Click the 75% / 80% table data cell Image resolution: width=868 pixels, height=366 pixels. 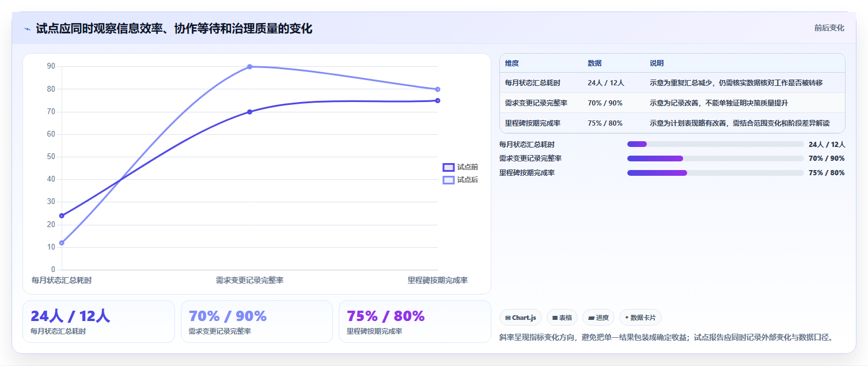click(605, 123)
